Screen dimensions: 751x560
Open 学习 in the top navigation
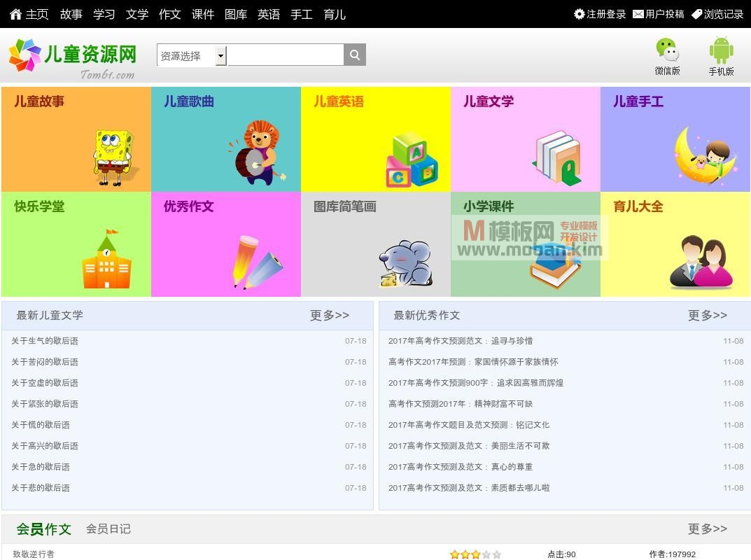pyautogui.click(x=104, y=15)
